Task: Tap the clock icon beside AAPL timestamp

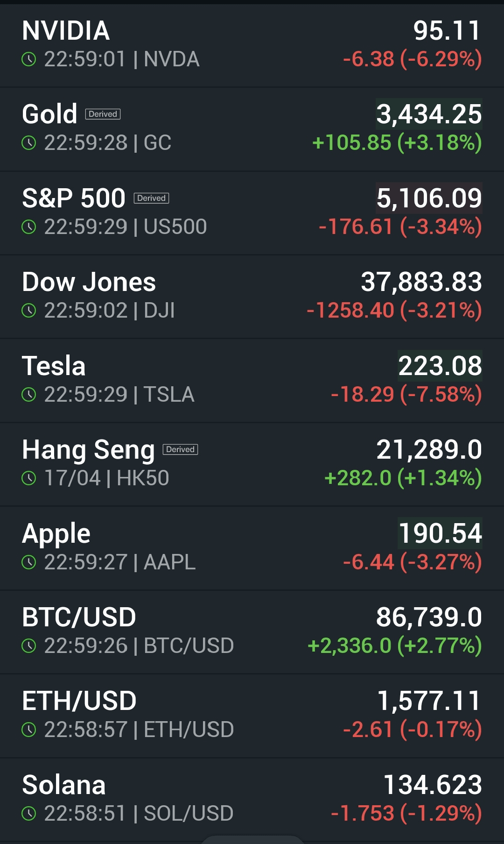Action: pyautogui.click(x=29, y=562)
